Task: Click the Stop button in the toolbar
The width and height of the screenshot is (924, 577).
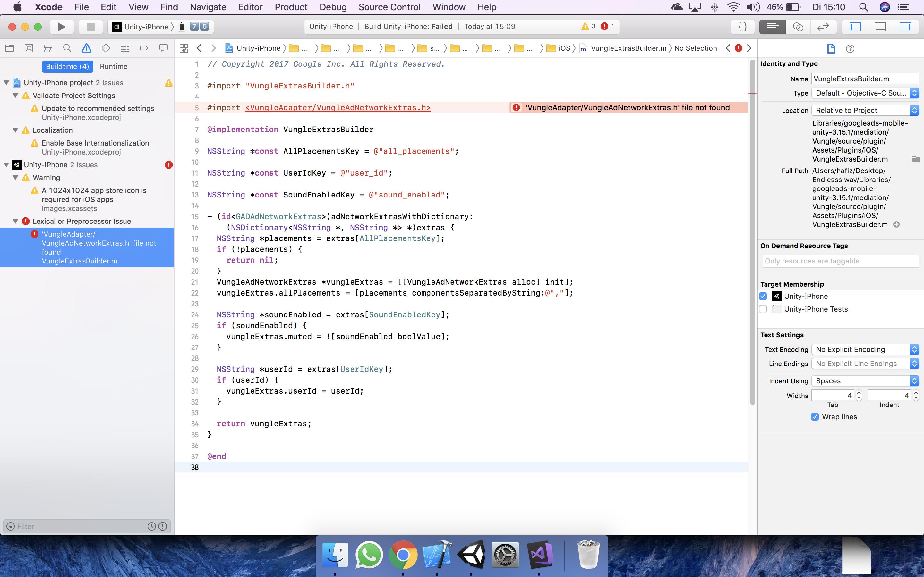Action: point(90,27)
